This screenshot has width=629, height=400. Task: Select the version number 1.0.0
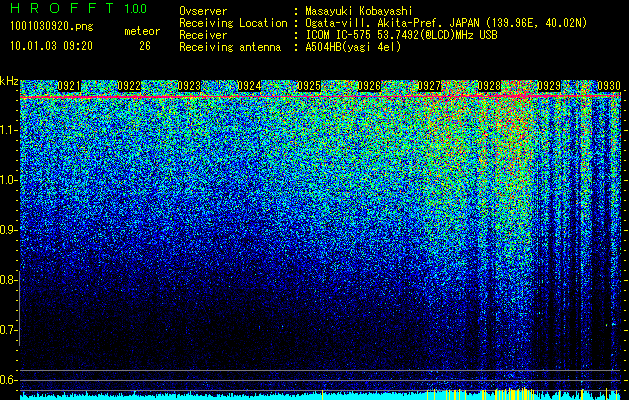(x=136, y=9)
